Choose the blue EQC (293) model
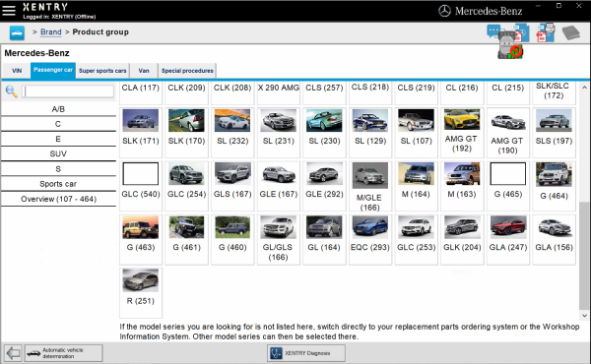The image size is (591, 364). (370, 239)
